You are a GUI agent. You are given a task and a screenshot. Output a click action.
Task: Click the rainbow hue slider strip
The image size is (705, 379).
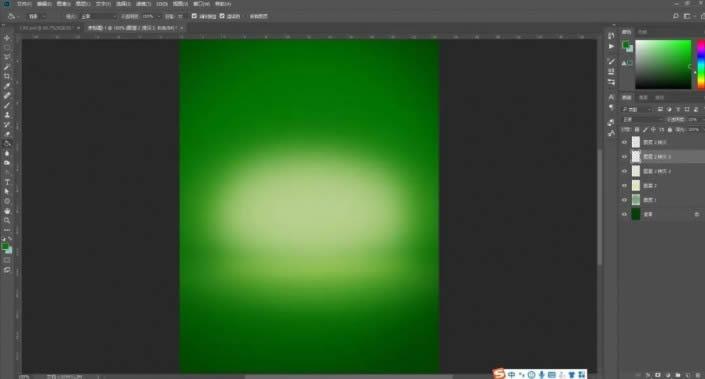[x=701, y=64]
